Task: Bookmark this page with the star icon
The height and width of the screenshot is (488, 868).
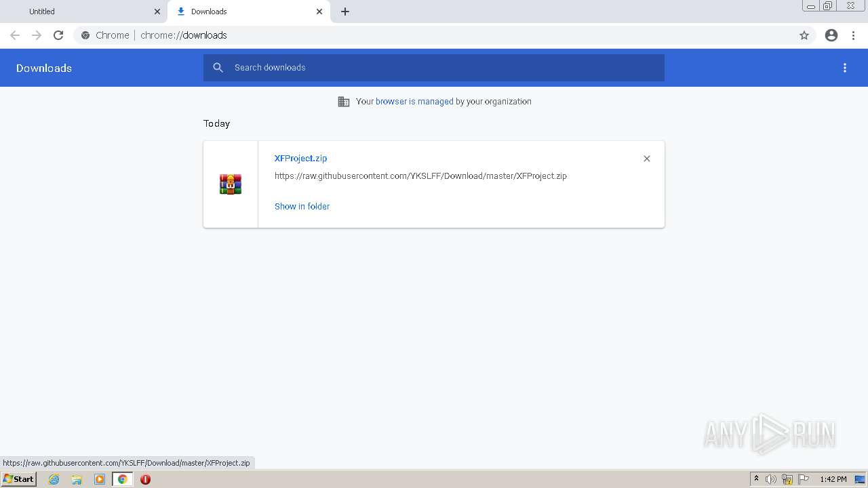Action: 804,35
